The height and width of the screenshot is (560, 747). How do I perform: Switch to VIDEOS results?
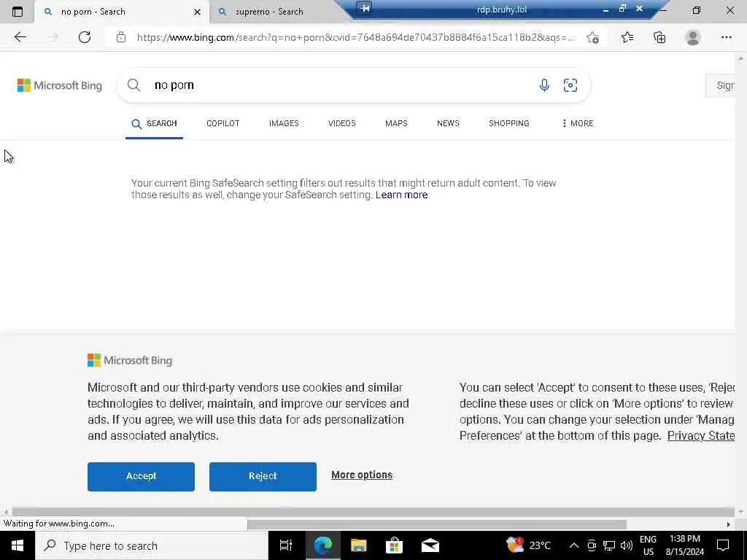pyautogui.click(x=342, y=123)
